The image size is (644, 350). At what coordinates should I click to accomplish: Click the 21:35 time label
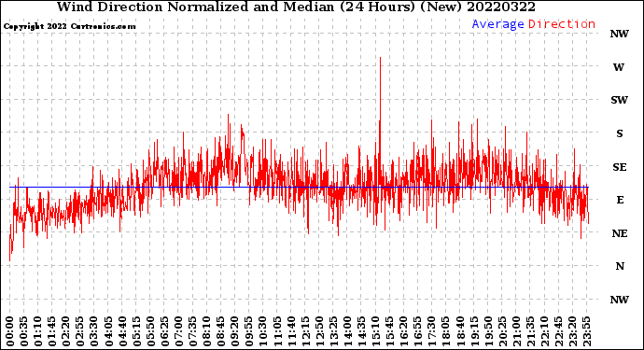coord(530,331)
